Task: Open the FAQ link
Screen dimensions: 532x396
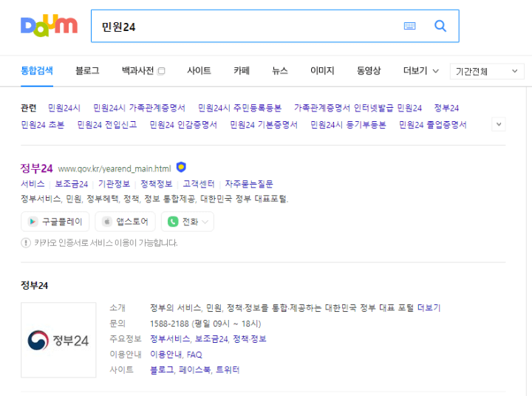Action: pos(194,355)
